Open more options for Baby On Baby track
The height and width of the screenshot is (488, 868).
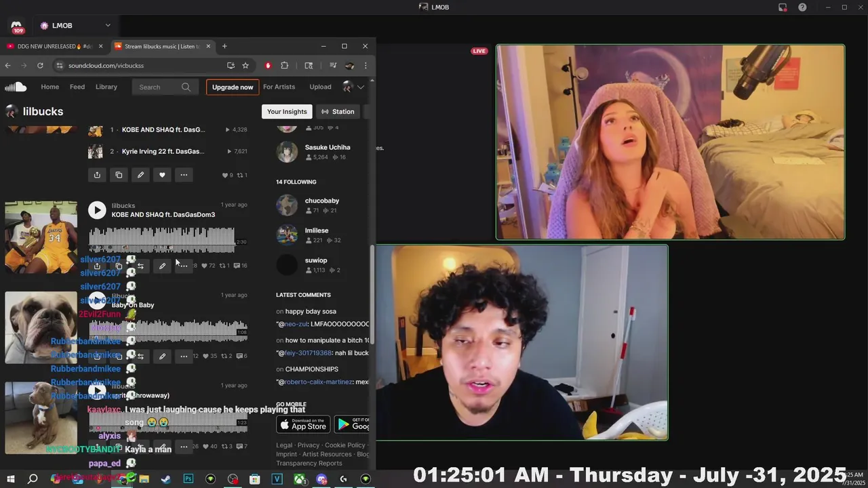184,356
